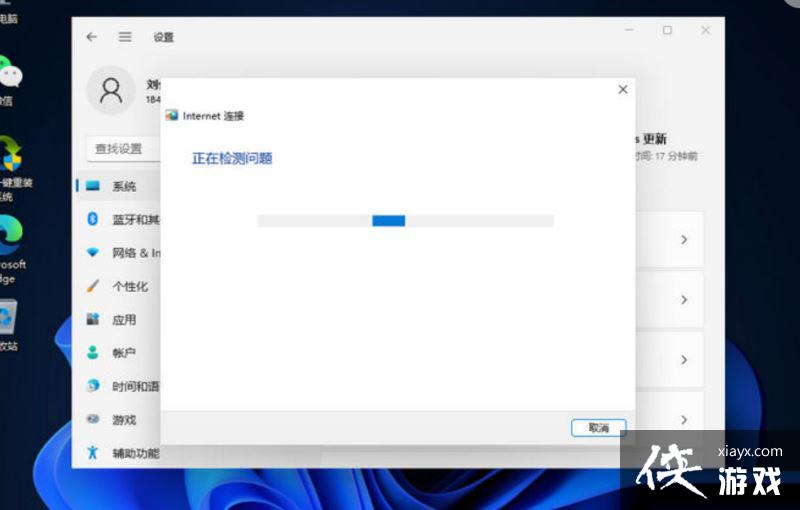800x510 pixels.
Task: Click the personalization brush icon
Action: 93,286
